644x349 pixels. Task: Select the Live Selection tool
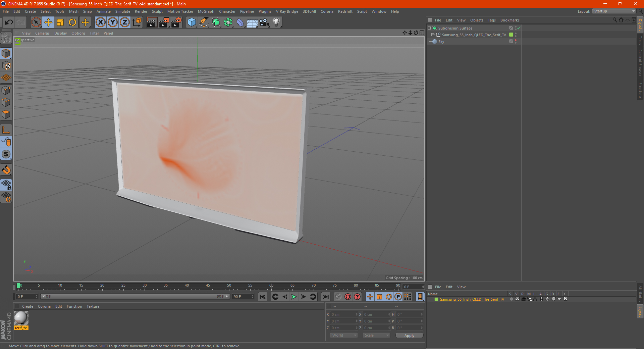(x=36, y=22)
